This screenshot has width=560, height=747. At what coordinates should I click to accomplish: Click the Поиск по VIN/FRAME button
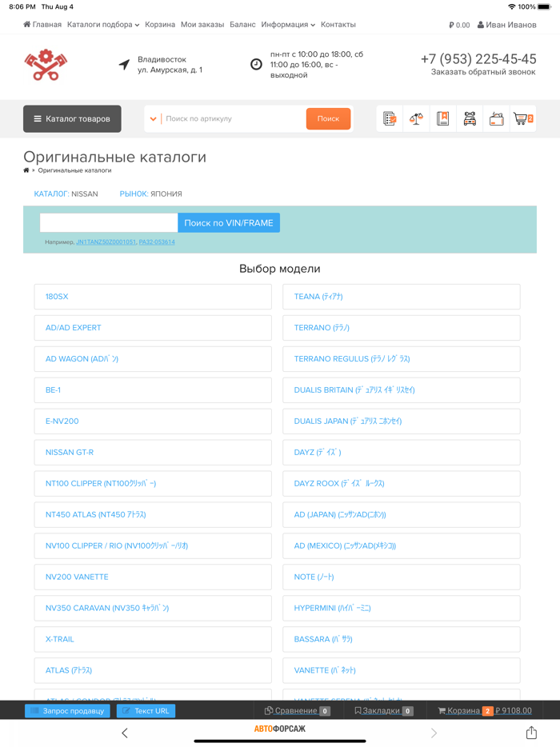tap(229, 223)
